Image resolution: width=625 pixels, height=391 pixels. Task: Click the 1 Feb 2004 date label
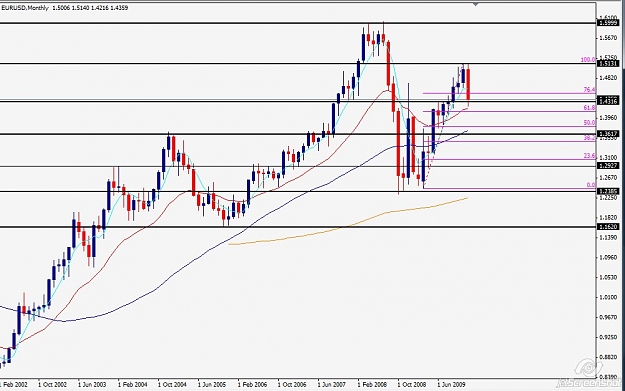132,385
